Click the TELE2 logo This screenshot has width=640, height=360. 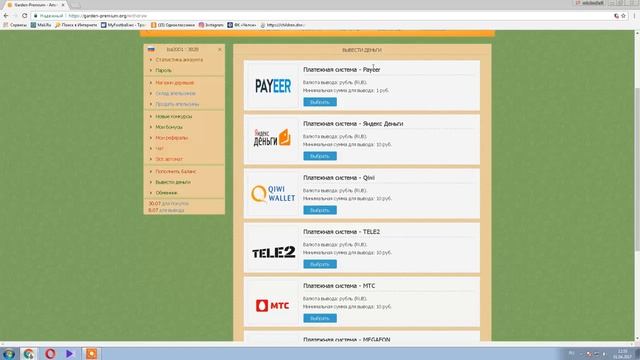pyautogui.click(x=273, y=253)
